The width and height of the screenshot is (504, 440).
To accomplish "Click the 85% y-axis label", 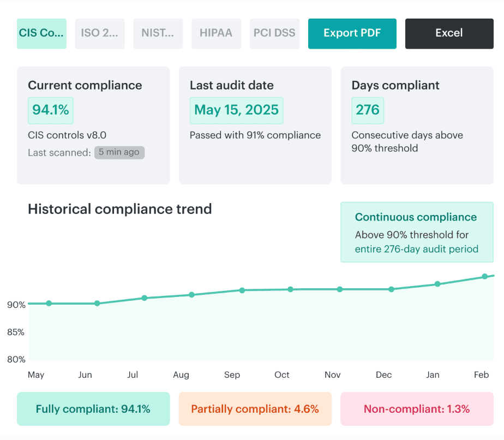I will pos(16,332).
